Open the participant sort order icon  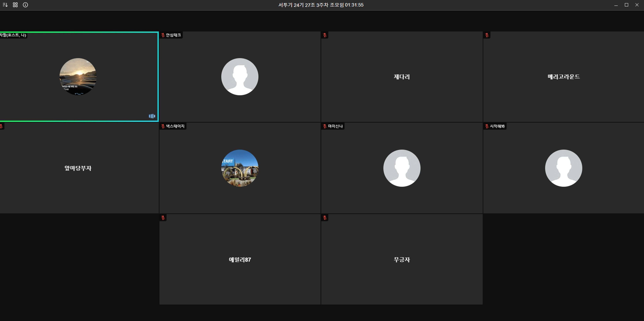click(5, 5)
